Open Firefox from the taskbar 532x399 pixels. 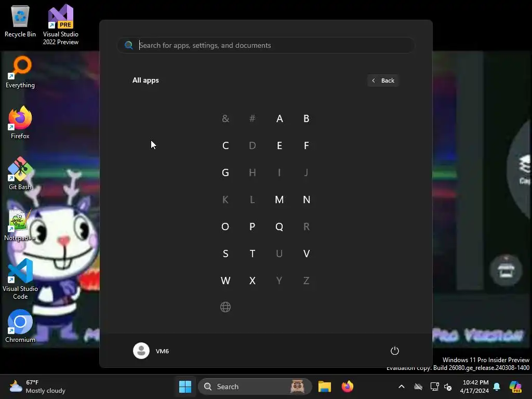point(348,387)
